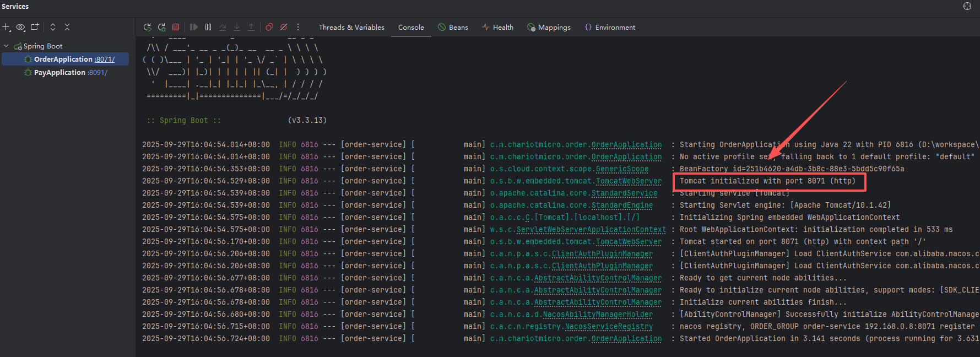
Task: Open the Mappings tab
Action: click(549, 27)
